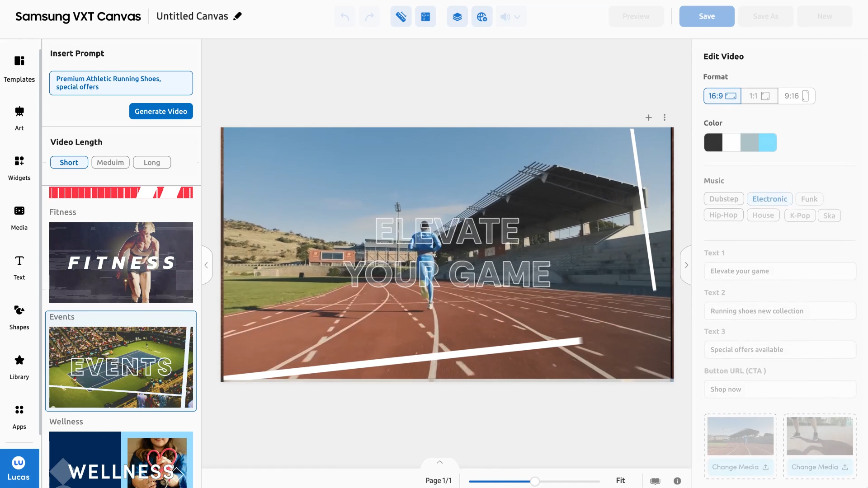Screen dimensions: 868x488
Task: Click the Text 1 input field
Action: [780, 271]
